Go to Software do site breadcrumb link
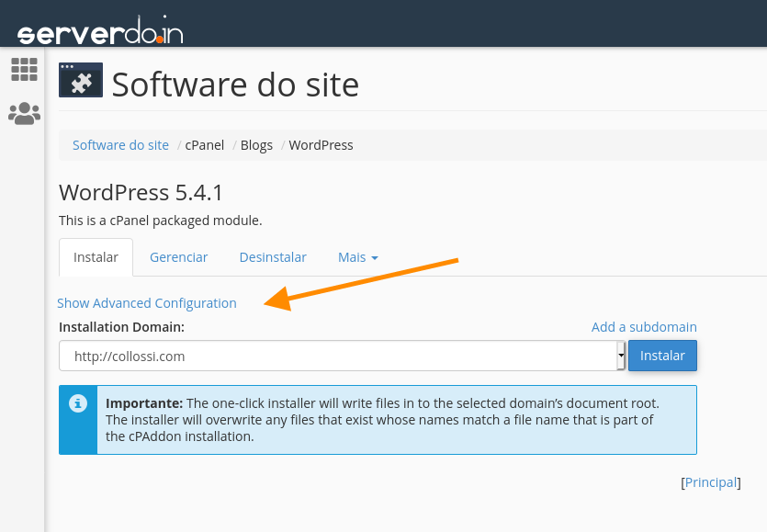This screenshot has width=767, height=532. (120, 145)
